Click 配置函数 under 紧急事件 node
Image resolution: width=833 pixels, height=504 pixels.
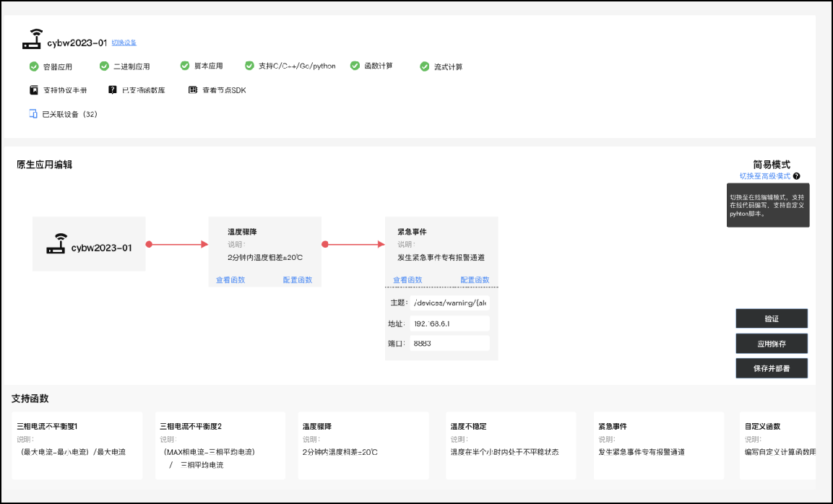(x=475, y=280)
